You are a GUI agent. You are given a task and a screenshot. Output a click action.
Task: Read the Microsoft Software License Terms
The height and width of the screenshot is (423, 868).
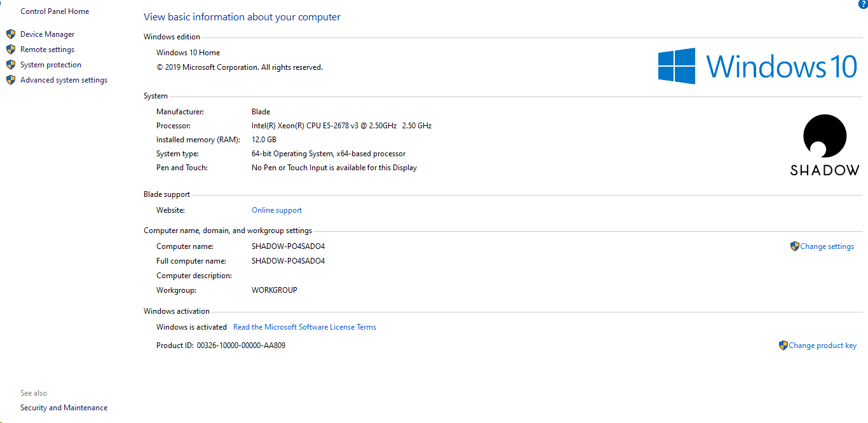(304, 327)
